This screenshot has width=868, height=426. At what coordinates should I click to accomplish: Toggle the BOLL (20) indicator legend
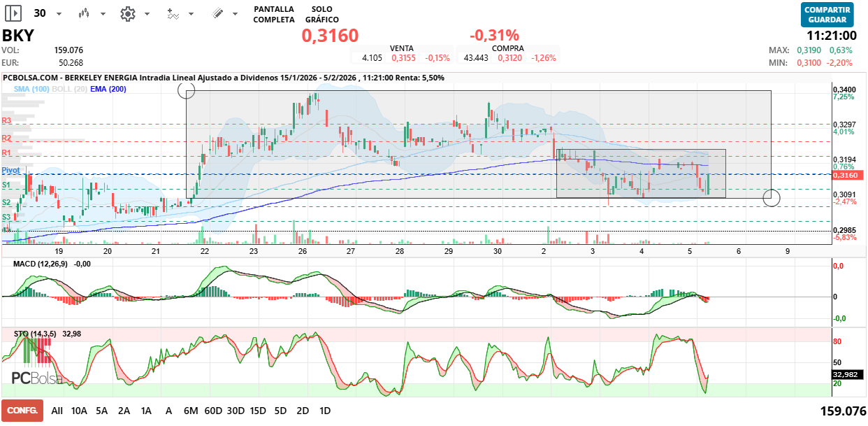click(70, 89)
